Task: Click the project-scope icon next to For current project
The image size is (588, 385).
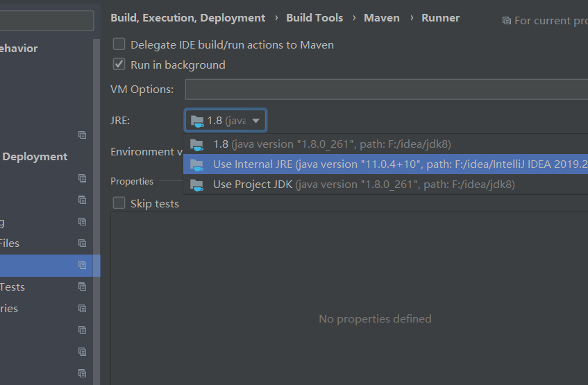Action: (507, 21)
